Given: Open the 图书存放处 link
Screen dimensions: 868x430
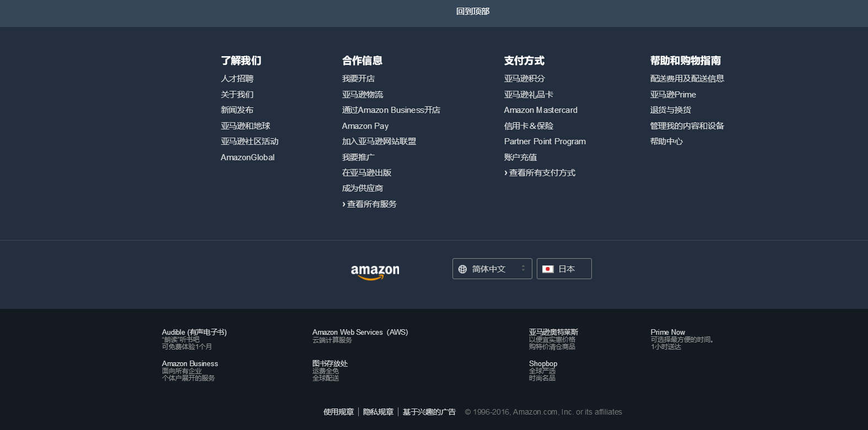Looking at the screenshot, I should pos(330,363).
